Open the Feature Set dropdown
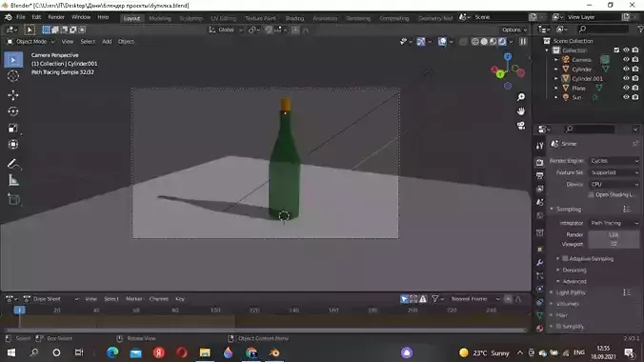644x362 pixels. point(614,172)
